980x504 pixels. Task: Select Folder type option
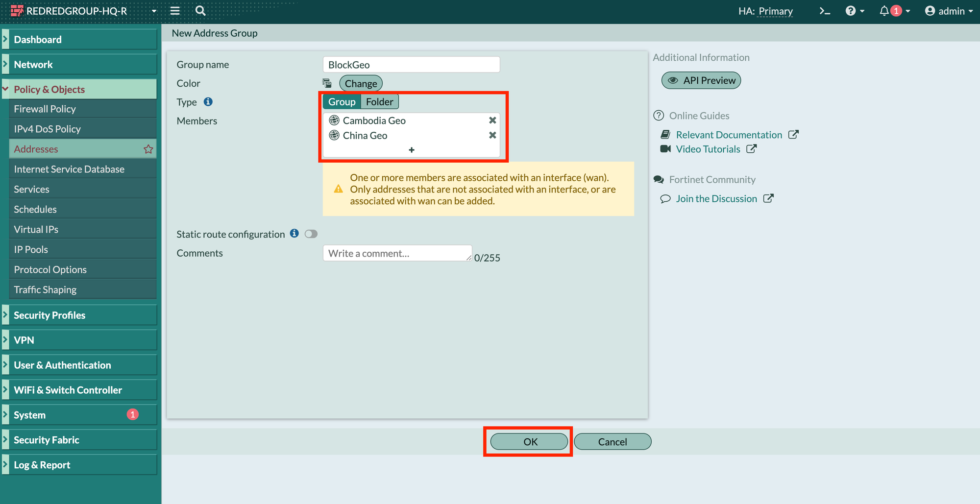coord(379,102)
